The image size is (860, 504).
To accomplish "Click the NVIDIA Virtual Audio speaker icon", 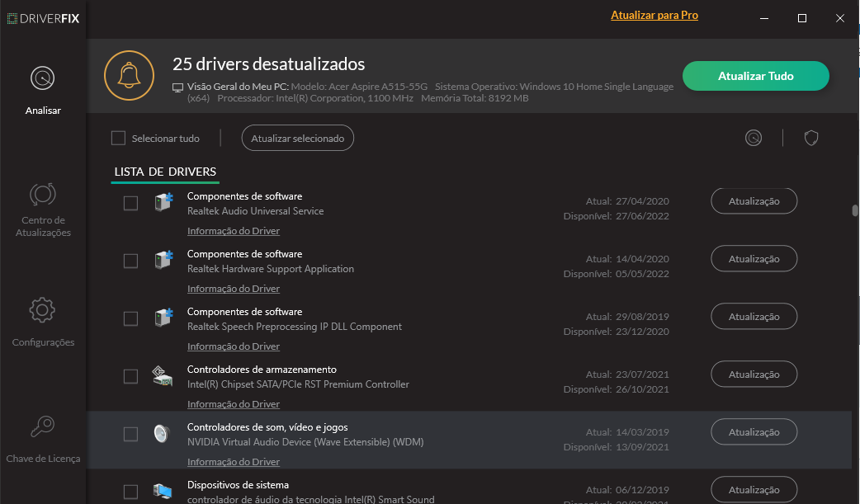I will click(162, 433).
